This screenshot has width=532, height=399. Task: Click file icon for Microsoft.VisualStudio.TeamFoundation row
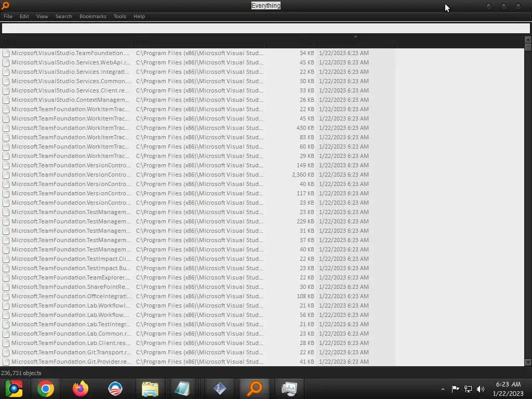tap(6, 53)
